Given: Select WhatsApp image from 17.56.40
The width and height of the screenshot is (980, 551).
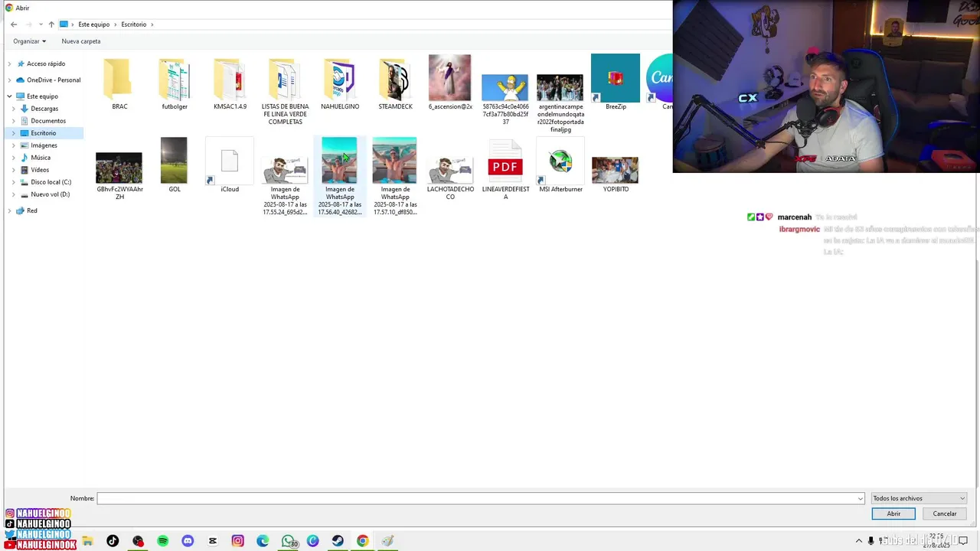Looking at the screenshot, I should point(340,177).
